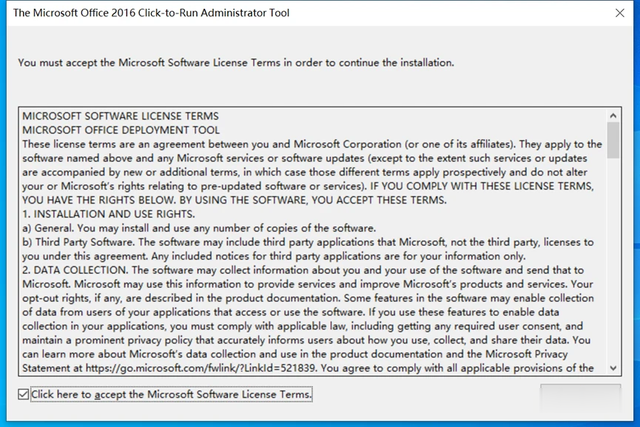Viewport: 640px width, 427px height.
Task: Click the go.microsoft.com fwlink URL in the terms
Action: [x=200, y=368]
